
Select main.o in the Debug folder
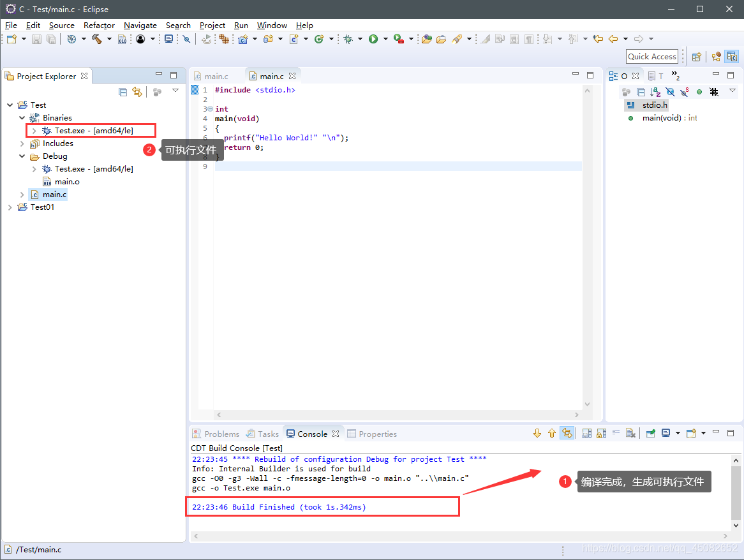pyautogui.click(x=61, y=182)
